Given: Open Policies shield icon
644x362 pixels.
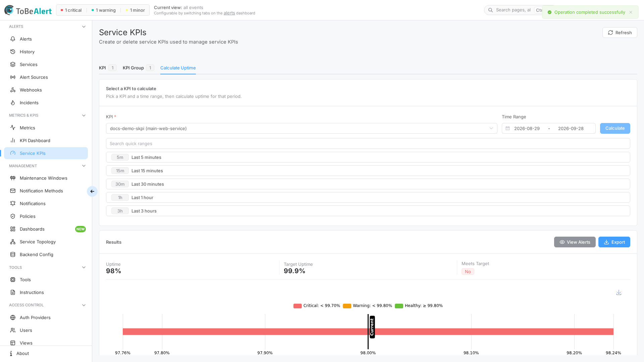Looking at the screenshot, I should (x=13, y=216).
